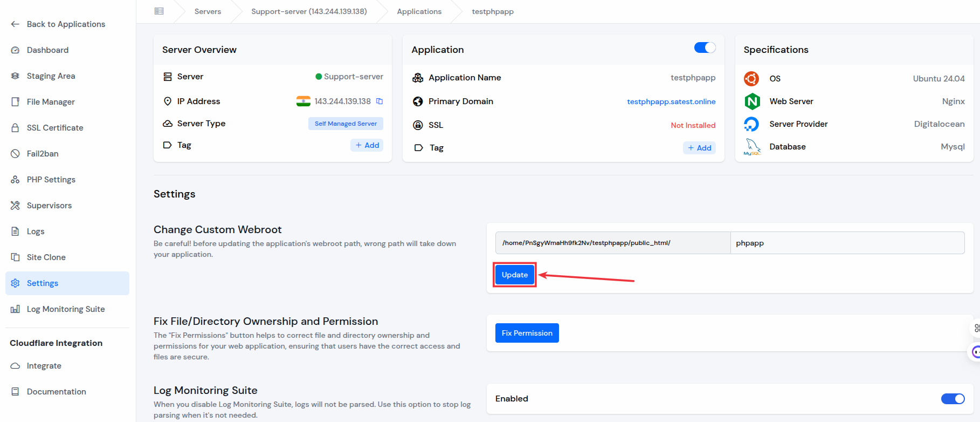980x422 pixels.
Task: Copy the IP address with copy icon
Action: point(379,101)
